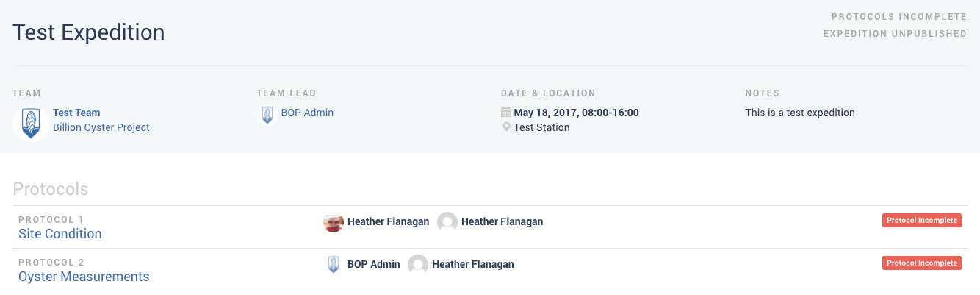Screen dimensions: 980x295
Task: Click Heather Flanagan's photo avatar in Protocol 1
Action: (x=334, y=221)
